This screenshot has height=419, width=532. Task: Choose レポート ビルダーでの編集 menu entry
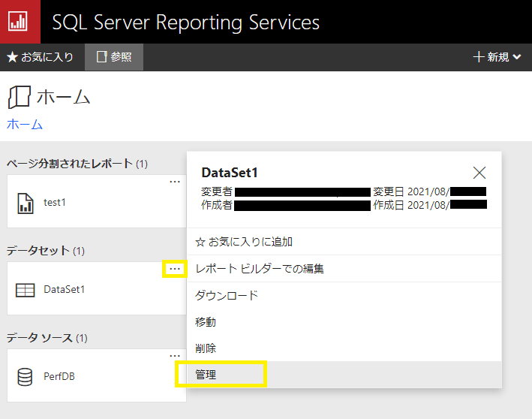344,269
